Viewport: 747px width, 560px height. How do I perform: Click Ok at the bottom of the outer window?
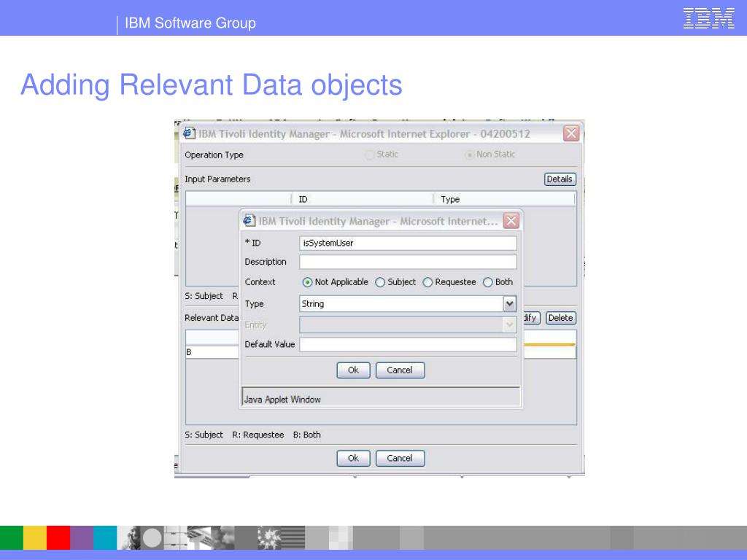(x=353, y=458)
